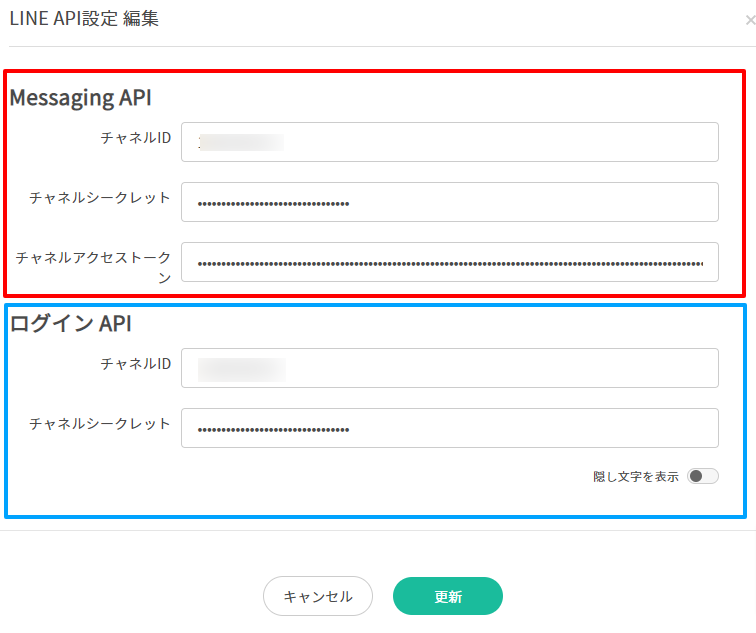This screenshot has height=633, width=756.
Task: Click the チャネルシークレット label under Messaging API
Action: (100, 198)
